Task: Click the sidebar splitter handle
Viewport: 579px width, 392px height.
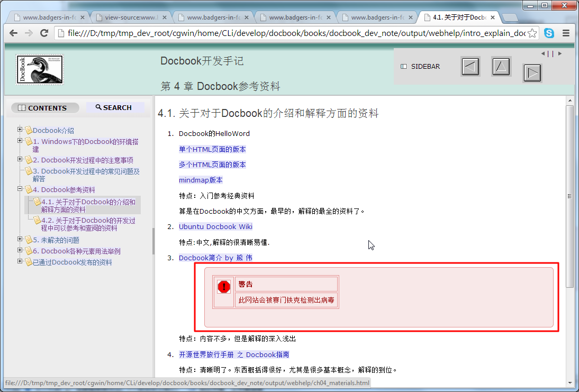Action: pyautogui.click(x=153, y=241)
